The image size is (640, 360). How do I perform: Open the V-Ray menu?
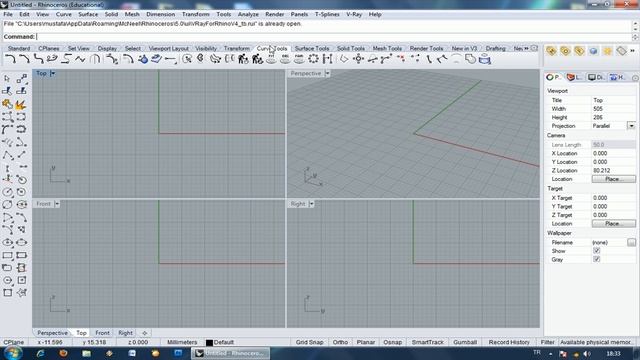click(x=354, y=14)
